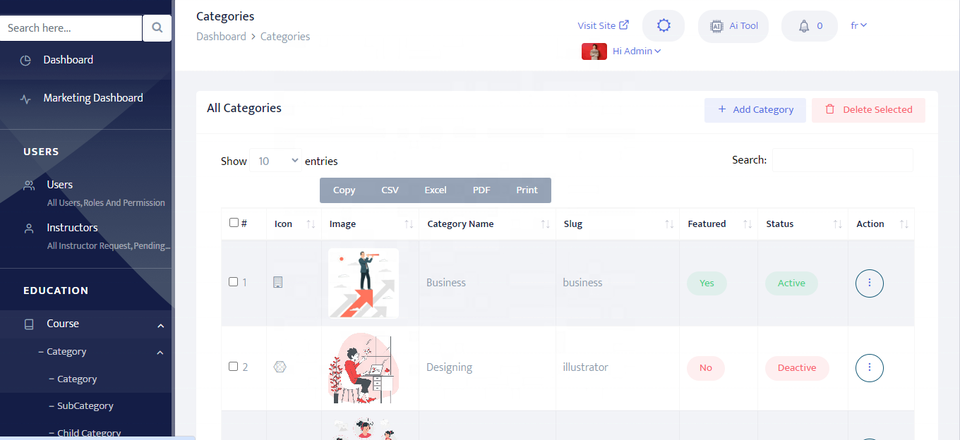Sort table by Icon column arrows
This screenshot has height=440, width=960.
310,225
